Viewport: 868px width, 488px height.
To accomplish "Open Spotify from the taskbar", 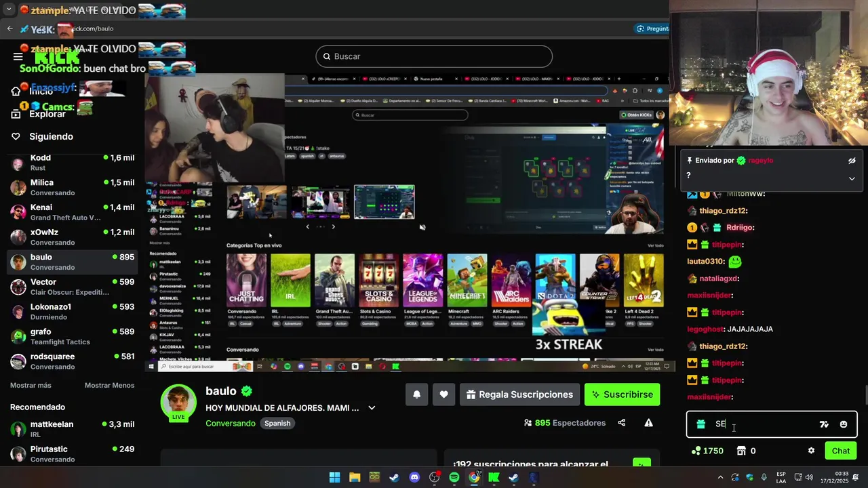I will (x=454, y=477).
